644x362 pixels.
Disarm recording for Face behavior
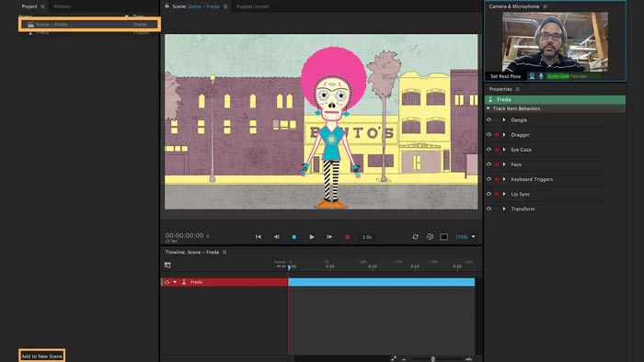[497, 164]
